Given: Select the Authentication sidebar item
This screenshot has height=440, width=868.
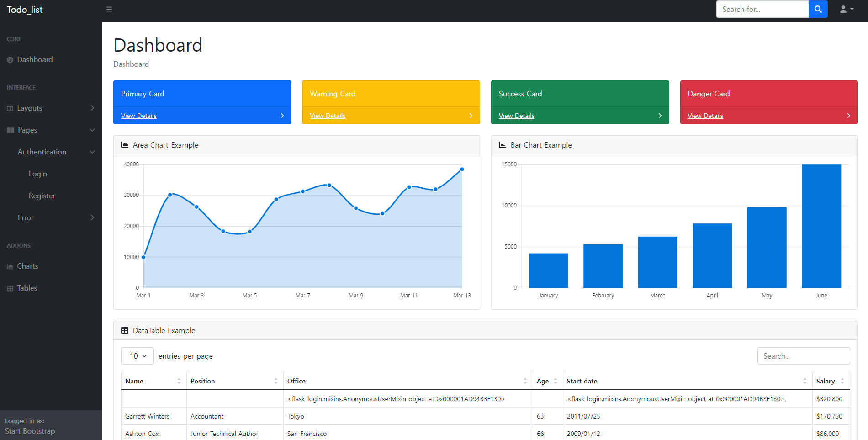Looking at the screenshot, I should [x=51, y=152].
